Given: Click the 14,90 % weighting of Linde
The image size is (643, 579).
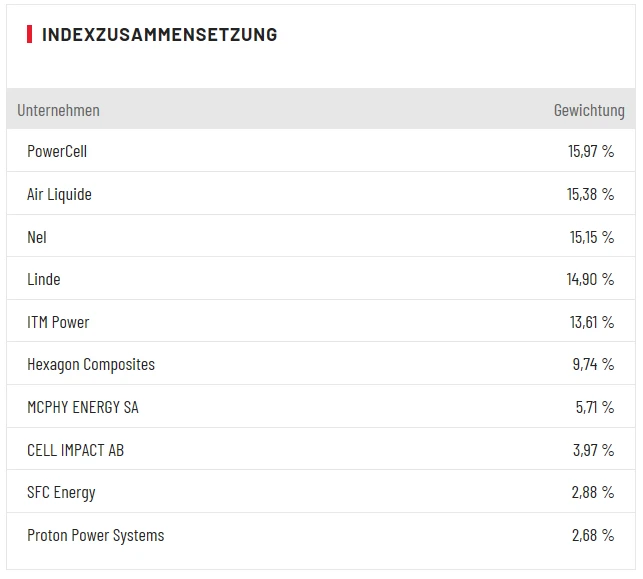Looking at the screenshot, I should (590, 279).
